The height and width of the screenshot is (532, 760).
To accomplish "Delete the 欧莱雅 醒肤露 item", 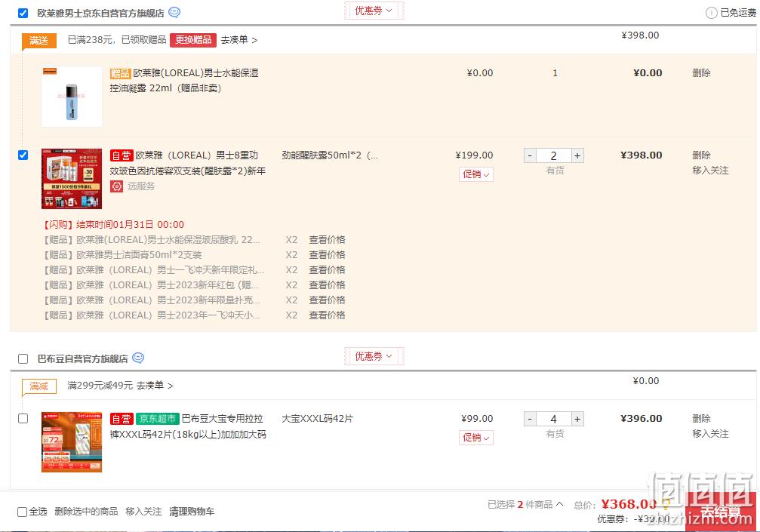I will coord(701,155).
